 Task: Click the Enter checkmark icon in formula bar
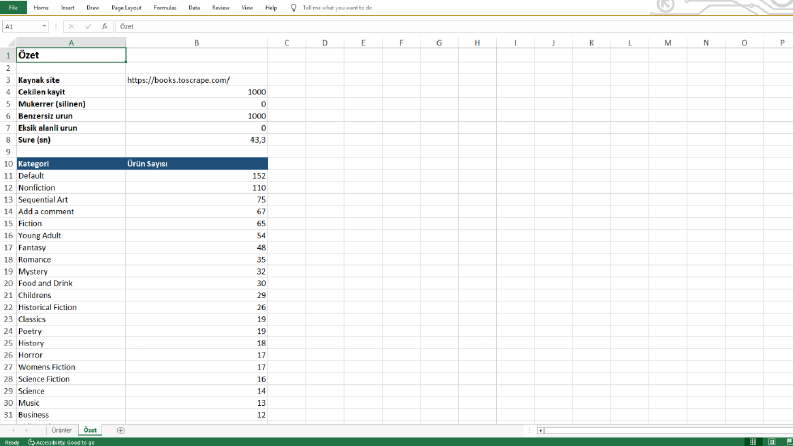(x=88, y=26)
